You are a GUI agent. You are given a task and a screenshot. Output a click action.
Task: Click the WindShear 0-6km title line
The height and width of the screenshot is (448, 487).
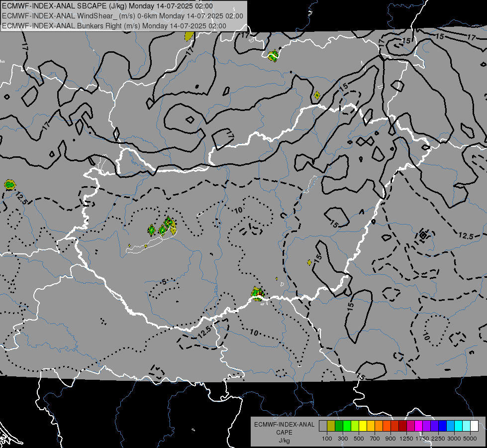point(122,16)
